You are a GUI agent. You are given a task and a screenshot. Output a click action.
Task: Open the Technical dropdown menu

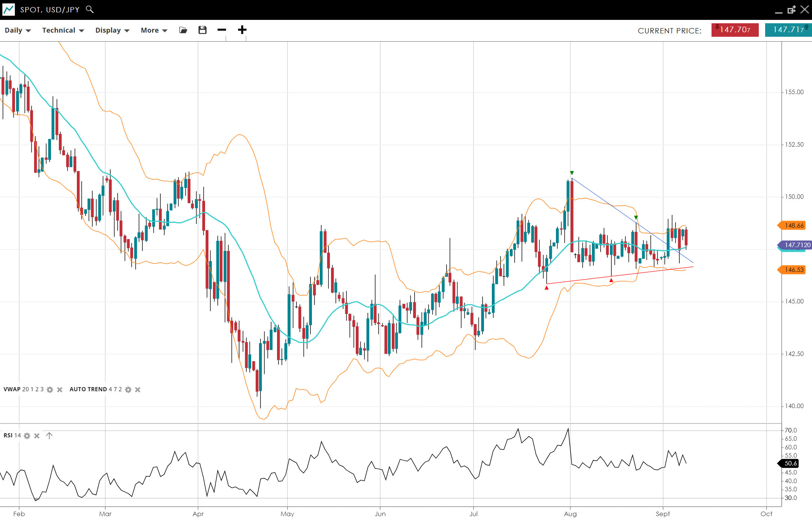63,30
